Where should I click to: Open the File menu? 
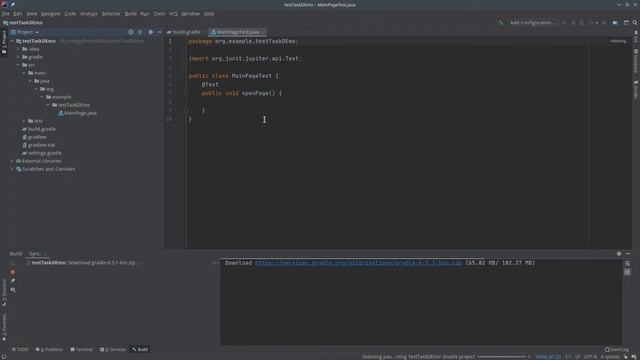click(6, 13)
